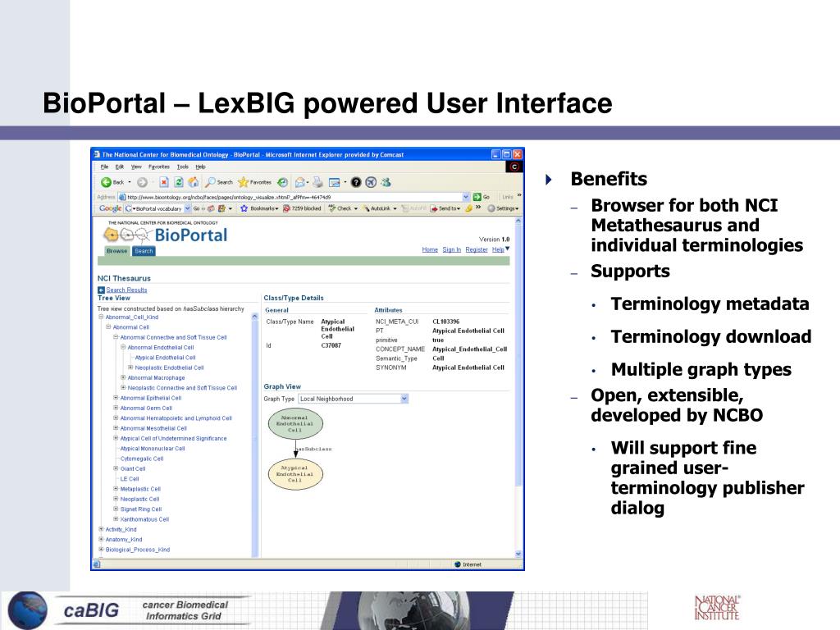Click the back arrow icon by Search Results

tap(101, 290)
